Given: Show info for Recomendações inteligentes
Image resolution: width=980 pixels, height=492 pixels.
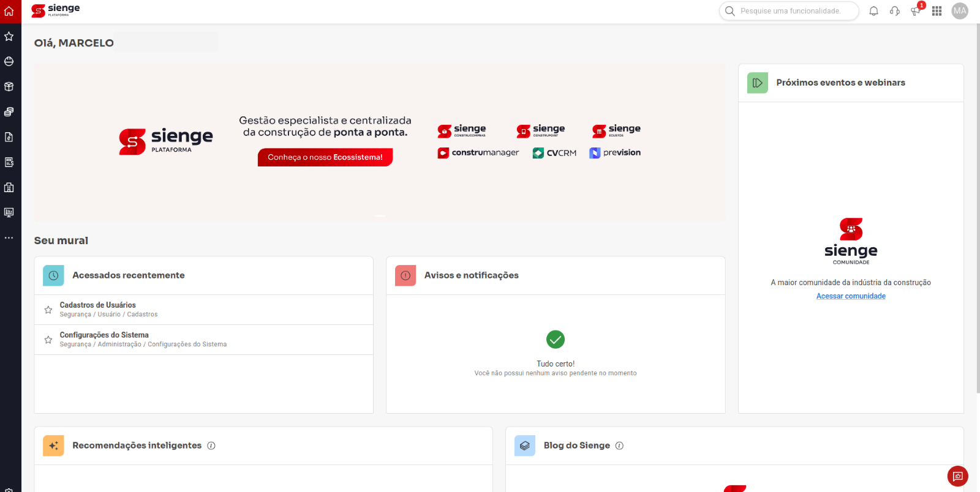Looking at the screenshot, I should click(x=211, y=445).
